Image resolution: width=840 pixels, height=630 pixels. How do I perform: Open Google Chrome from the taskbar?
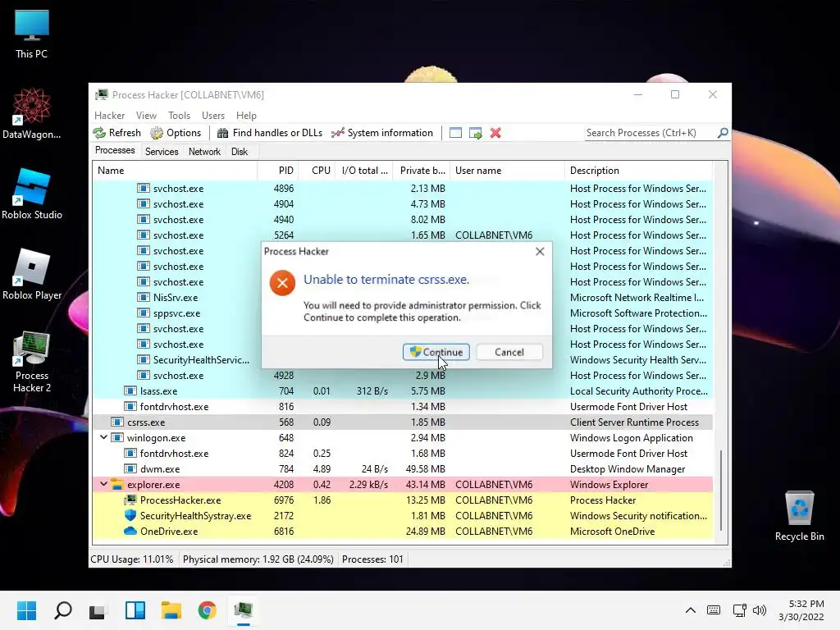point(207,610)
